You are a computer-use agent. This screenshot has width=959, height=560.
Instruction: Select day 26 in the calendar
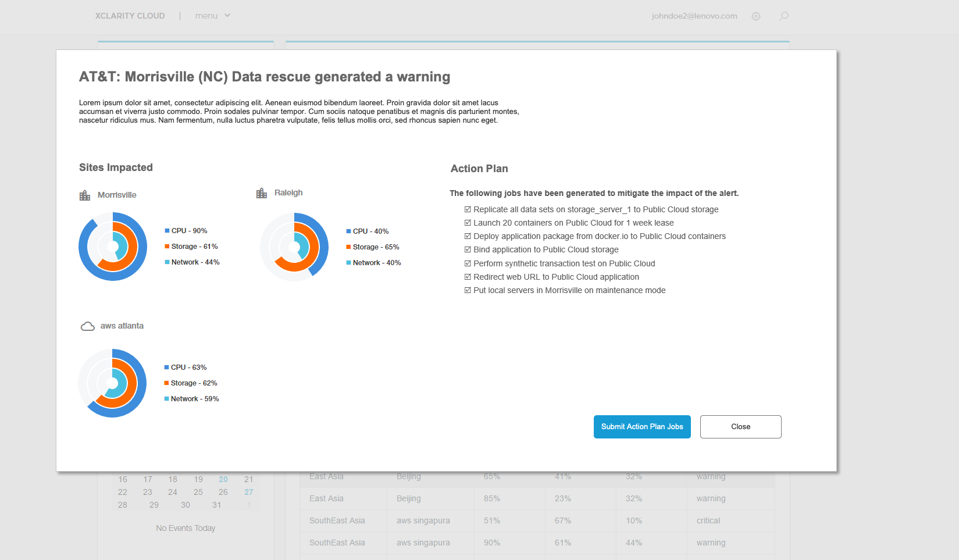pyautogui.click(x=223, y=492)
